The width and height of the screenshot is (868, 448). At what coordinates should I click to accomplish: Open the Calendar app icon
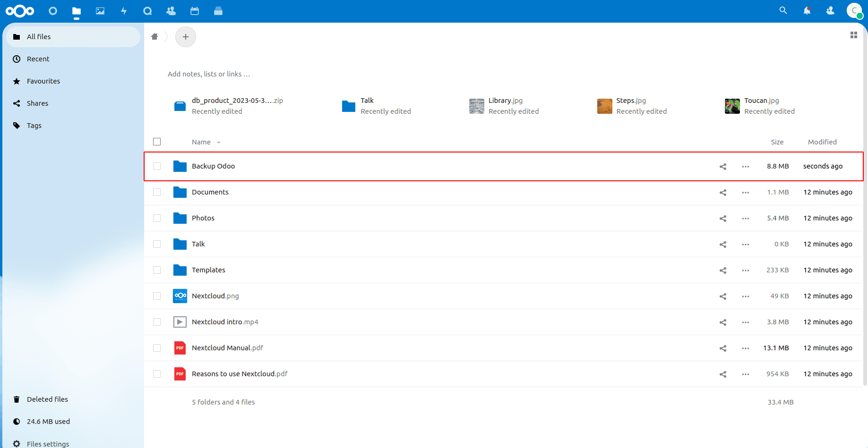coord(195,11)
